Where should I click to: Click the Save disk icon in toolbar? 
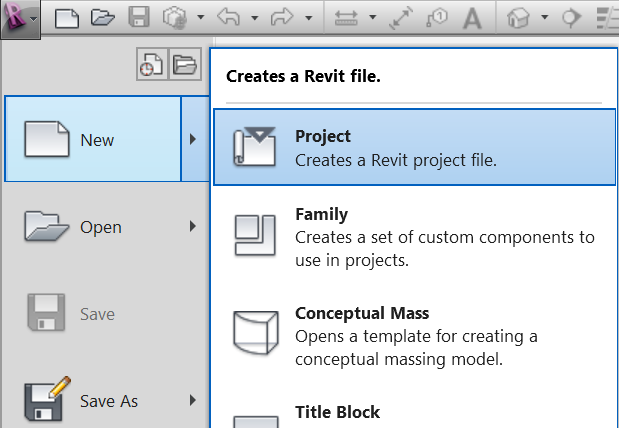coord(140,18)
